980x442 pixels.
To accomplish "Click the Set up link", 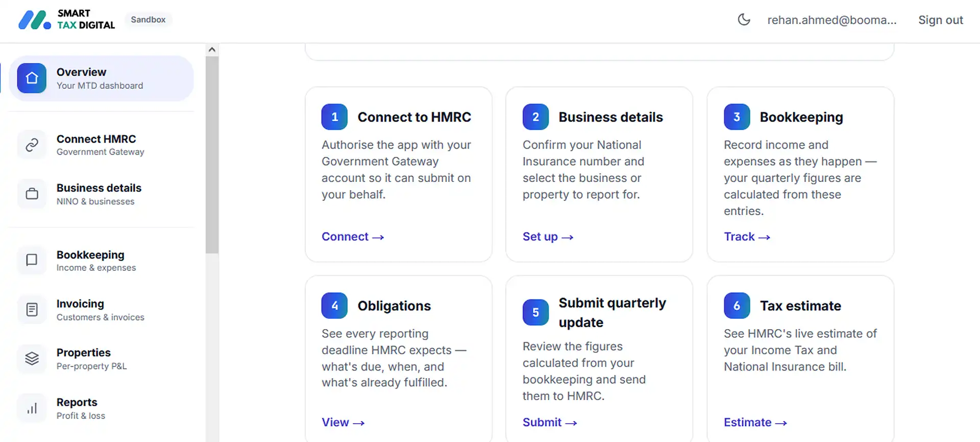I will point(548,237).
